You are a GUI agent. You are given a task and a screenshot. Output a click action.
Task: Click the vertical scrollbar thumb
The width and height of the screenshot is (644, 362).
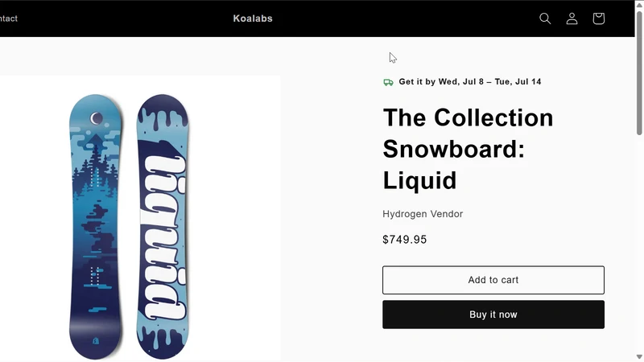pos(639,73)
